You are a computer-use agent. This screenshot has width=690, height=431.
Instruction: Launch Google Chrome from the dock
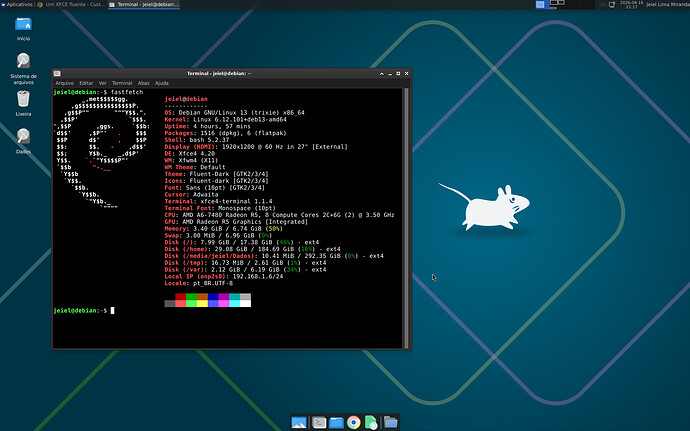[x=353, y=423]
